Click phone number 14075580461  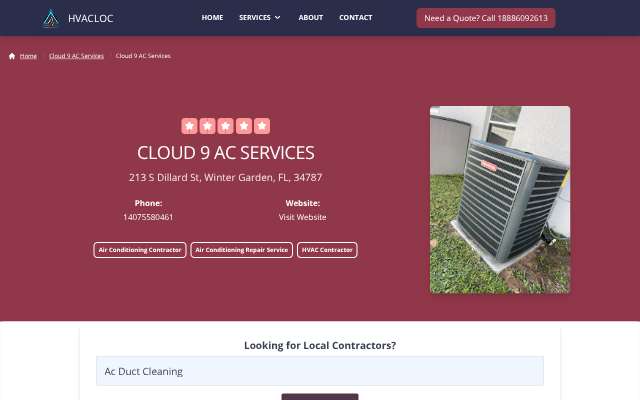[148, 217]
